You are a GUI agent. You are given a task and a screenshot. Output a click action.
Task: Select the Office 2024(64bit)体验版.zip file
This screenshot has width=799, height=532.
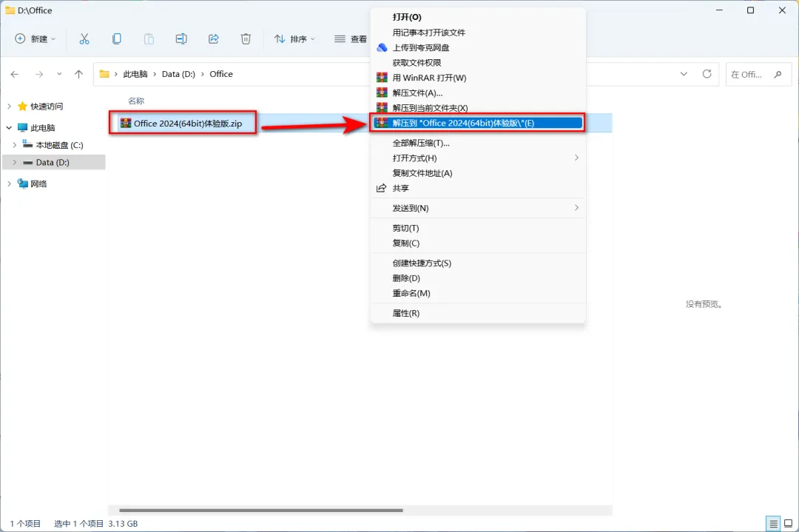187,124
